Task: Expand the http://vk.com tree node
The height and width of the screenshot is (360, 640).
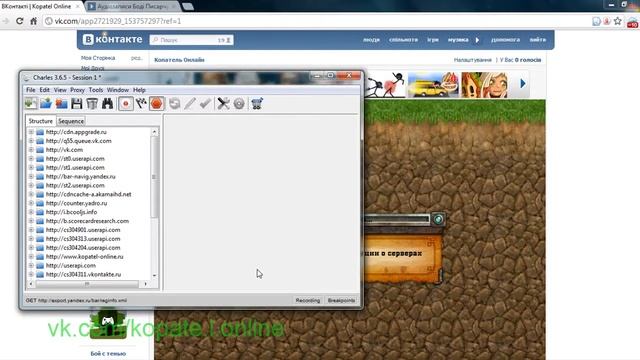Action: pos(31,150)
